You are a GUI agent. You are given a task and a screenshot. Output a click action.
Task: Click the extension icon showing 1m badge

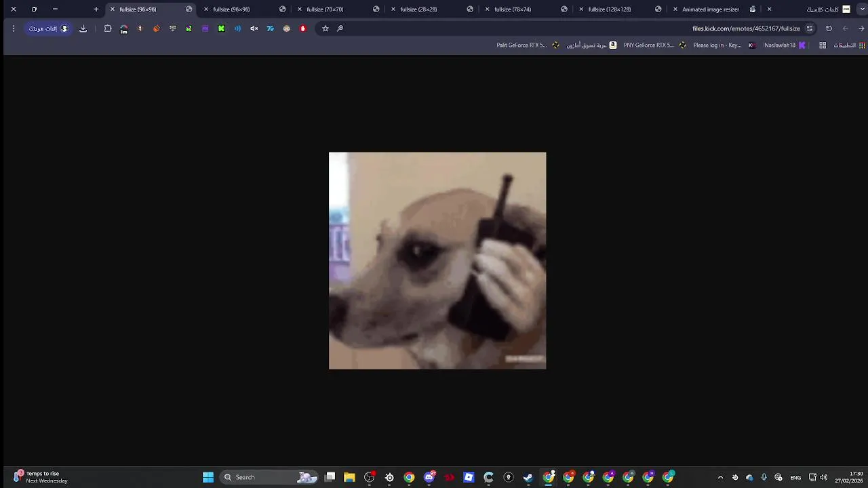(123, 29)
